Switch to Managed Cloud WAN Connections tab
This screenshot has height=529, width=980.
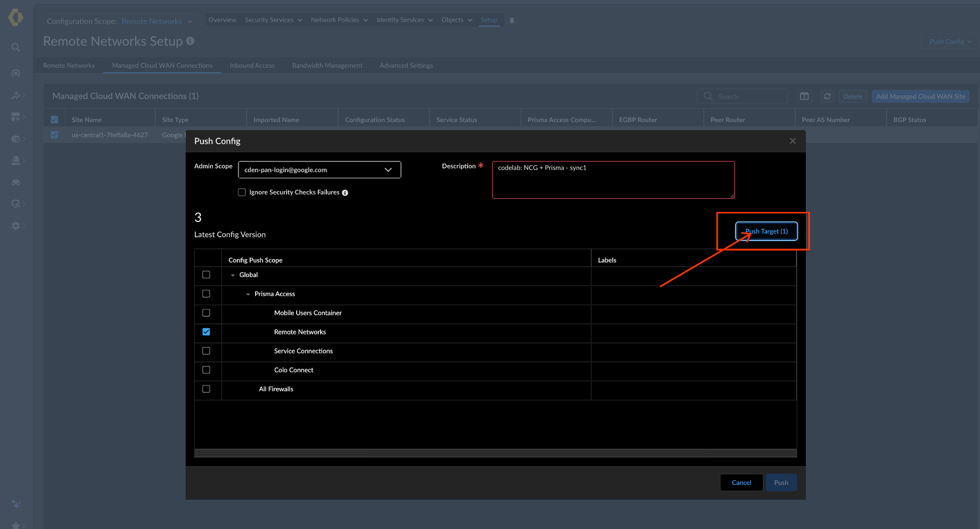(162, 66)
